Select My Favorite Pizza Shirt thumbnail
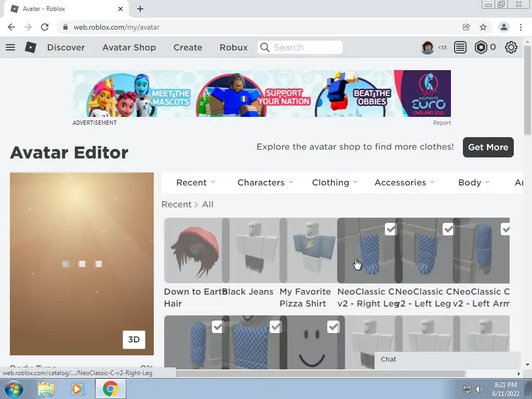The width and height of the screenshot is (532, 399). [x=310, y=250]
